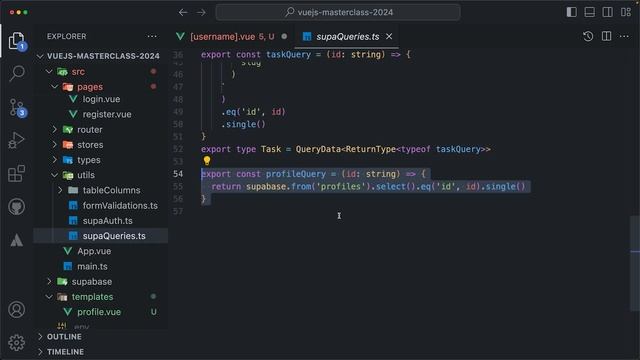The width and height of the screenshot is (640, 360).
Task: Click profileQuery in line 54
Action: (296, 174)
